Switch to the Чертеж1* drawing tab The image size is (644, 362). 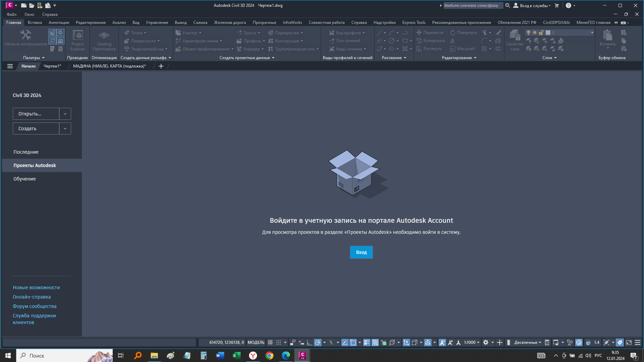point(52,66)
